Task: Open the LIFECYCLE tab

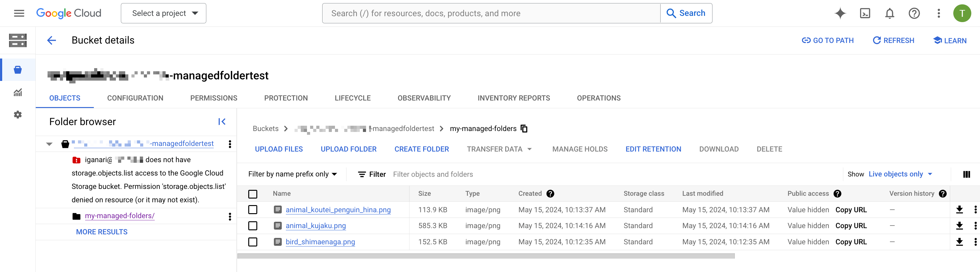Action: [352, 98]
